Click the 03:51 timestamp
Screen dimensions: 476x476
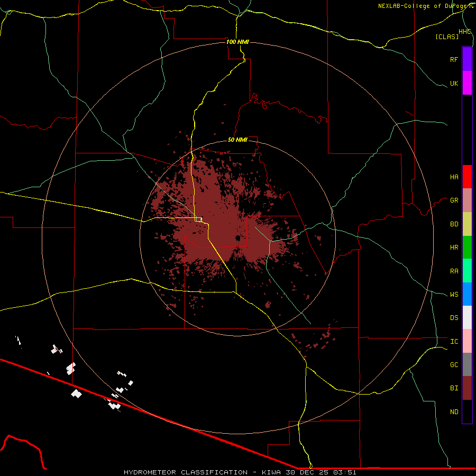pos(344,472)
